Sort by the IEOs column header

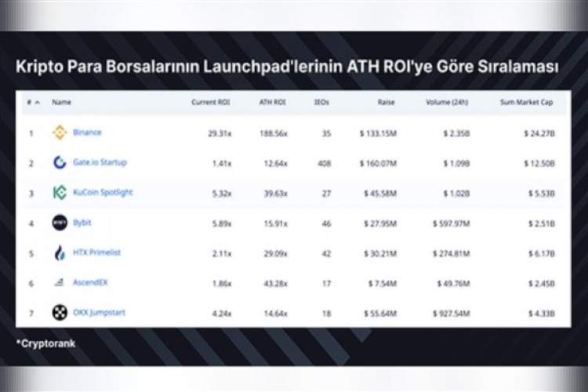321,102
